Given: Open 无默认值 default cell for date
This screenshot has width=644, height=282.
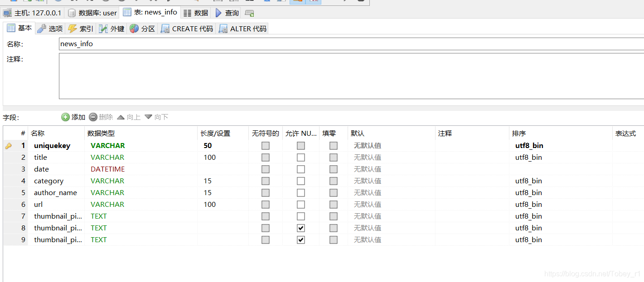Looking at the screenshot, I should pos(368,169).
